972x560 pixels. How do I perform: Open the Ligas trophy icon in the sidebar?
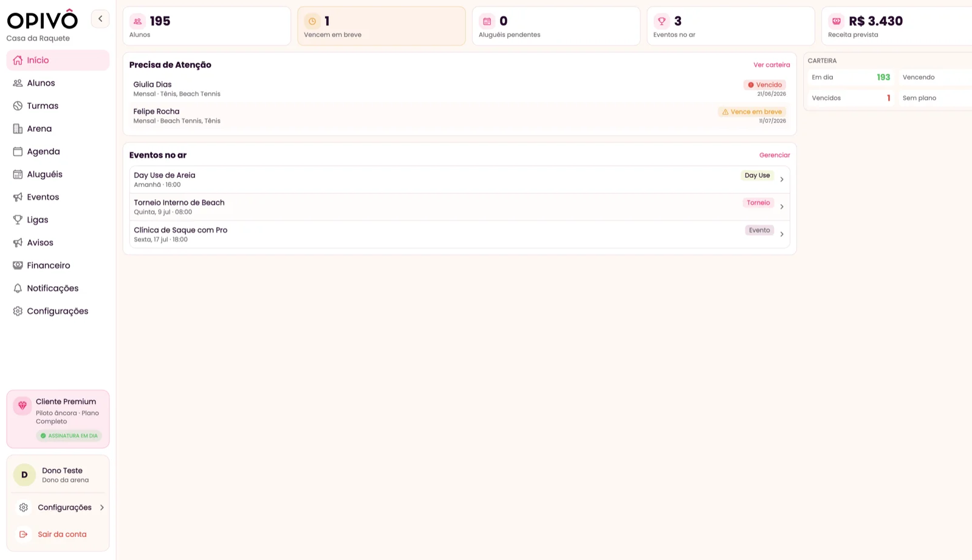pos(18,220)
